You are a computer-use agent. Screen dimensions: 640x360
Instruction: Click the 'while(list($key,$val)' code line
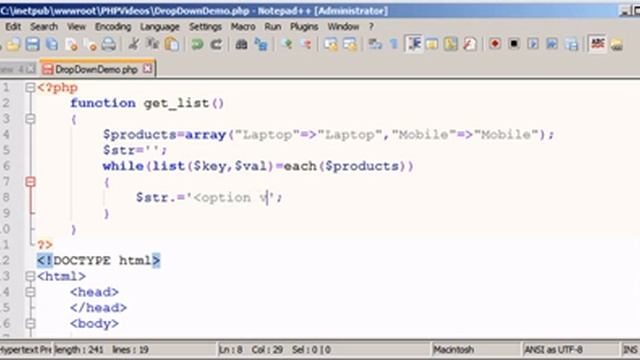258,166
